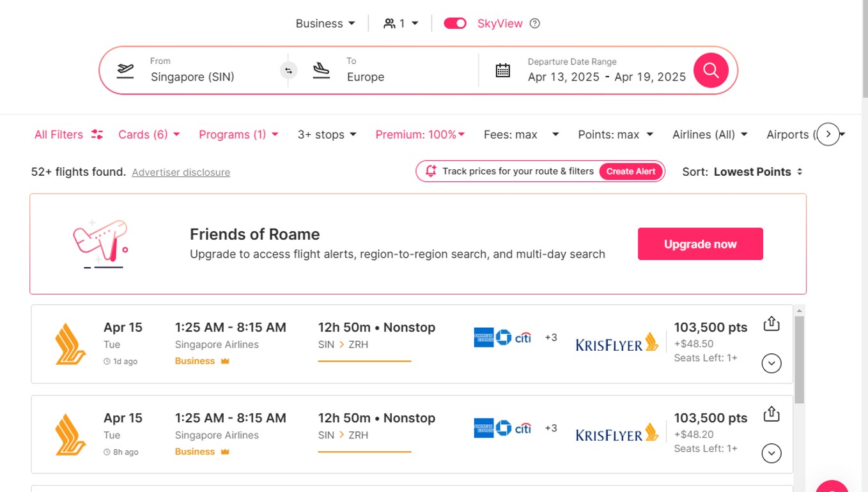Click KrisFlyer logo on the 8h ago flight

(617, 433)
